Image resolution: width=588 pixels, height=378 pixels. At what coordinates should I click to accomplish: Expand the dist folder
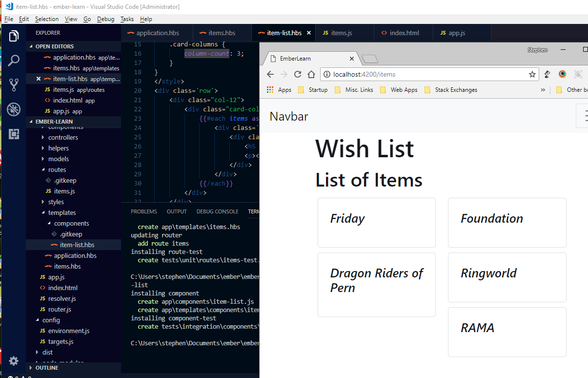(47, 352)
